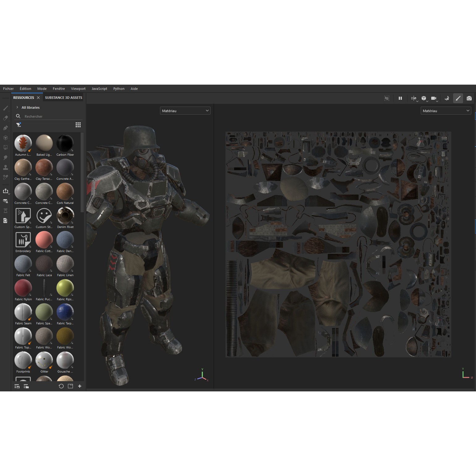
Task: Expand the All libraries tree
Action: click(17, 107)
